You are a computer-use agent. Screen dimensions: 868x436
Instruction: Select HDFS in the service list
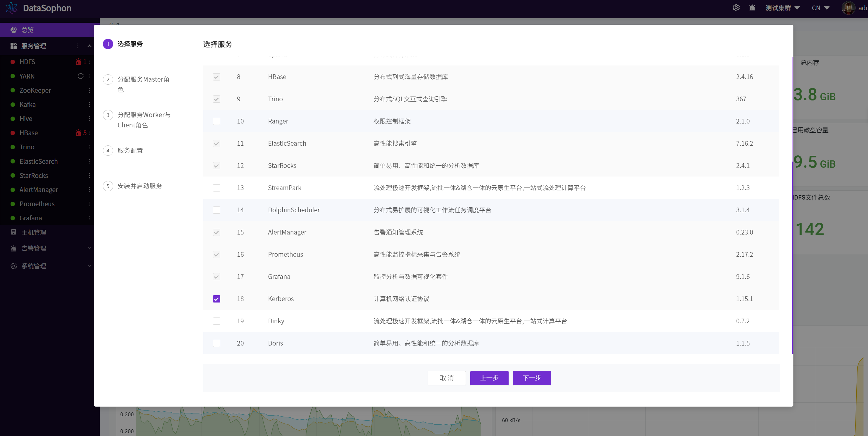pyautogui.click(x=27, y=62)
